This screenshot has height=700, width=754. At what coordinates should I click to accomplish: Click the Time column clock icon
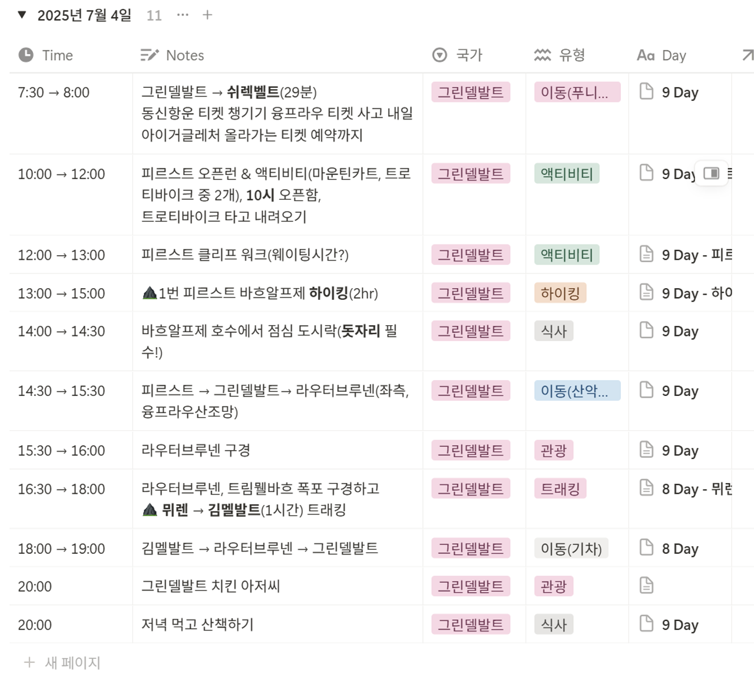pos(26,55)
